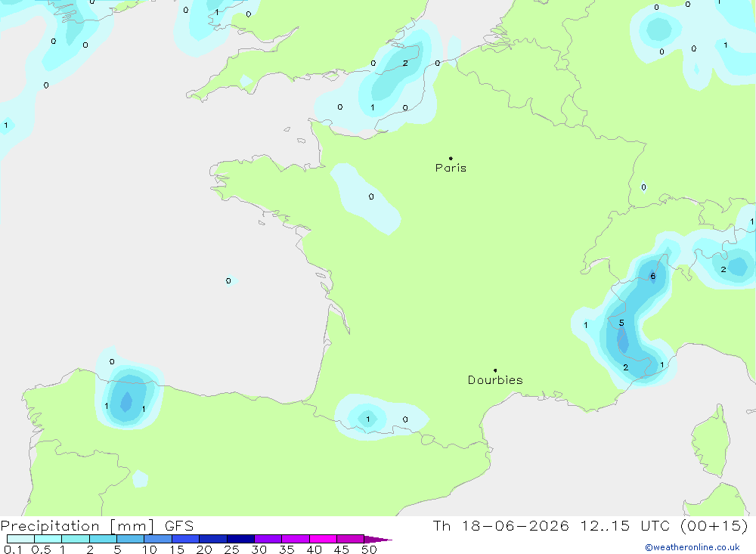Click the Dourbies location label
Image resolution: width=756 pixels, height=554 pixels.
point(495,380)
